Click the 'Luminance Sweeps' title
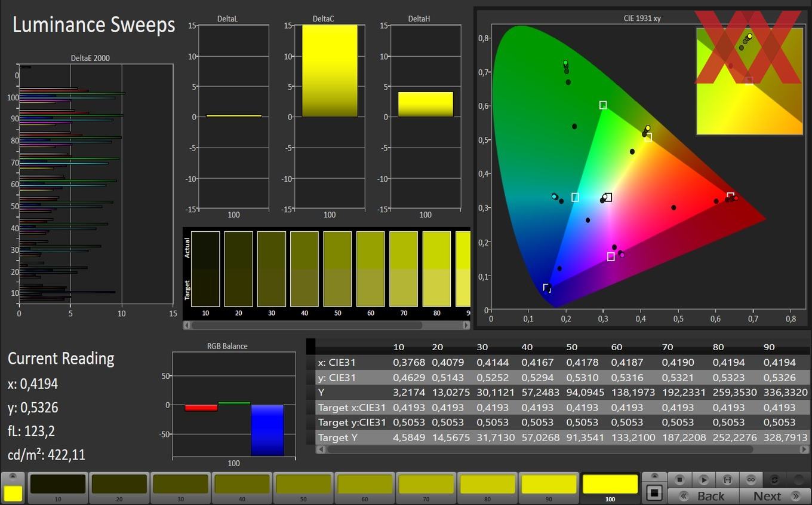Image resolution: width=812 pixels, height=505 pixels. pos(94,25)
